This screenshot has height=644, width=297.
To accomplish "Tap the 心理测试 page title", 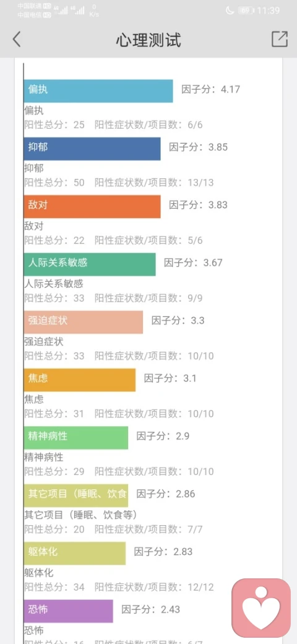I will click(148, 40).
